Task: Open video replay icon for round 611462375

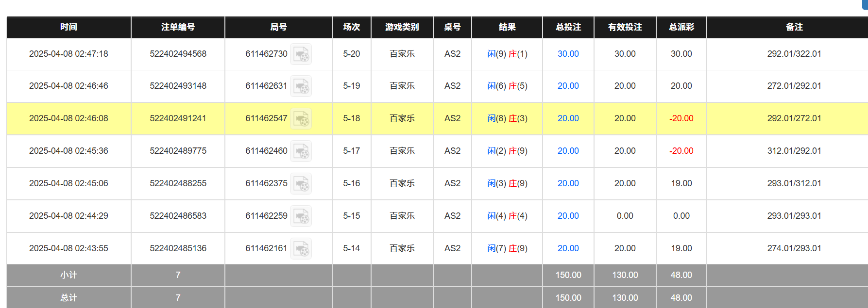Action: pyautogui.click(x=301, y=184)
